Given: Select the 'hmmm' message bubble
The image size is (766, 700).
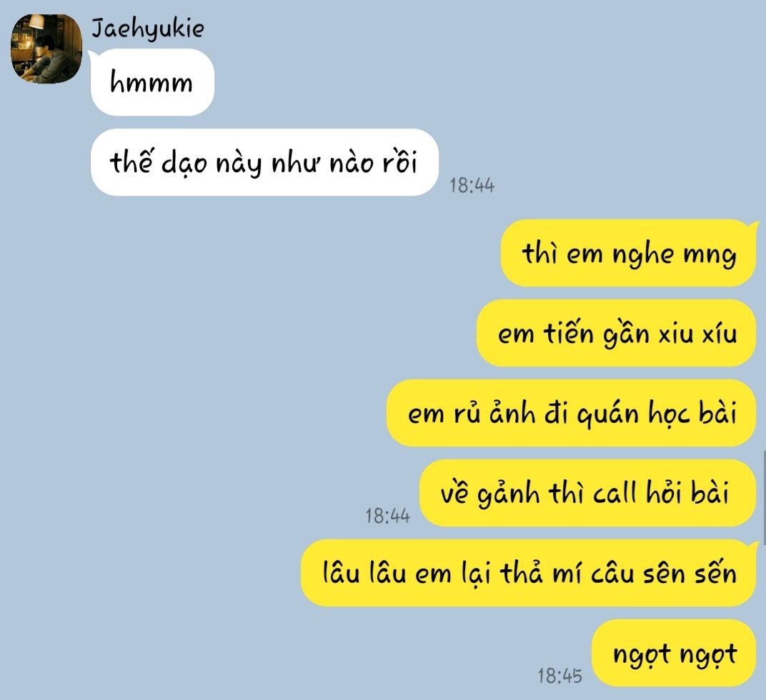Looking at the screenshot, I should coord(152,82).
